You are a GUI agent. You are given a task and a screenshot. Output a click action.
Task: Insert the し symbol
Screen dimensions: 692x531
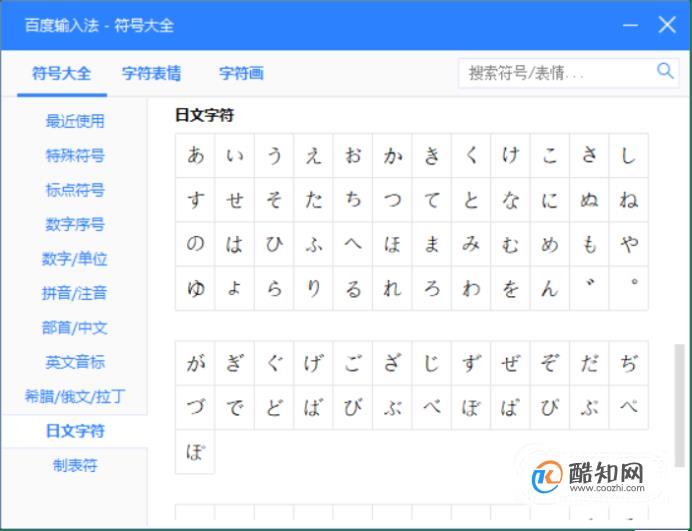coord(628,155)
